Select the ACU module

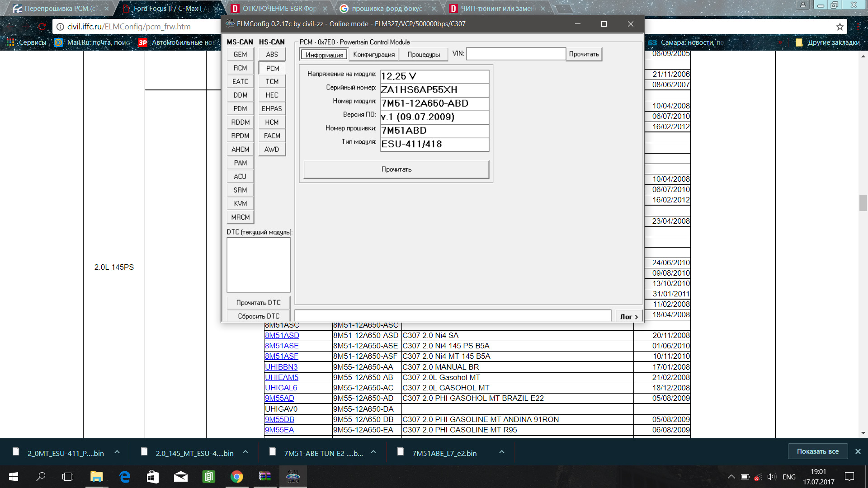[240, 176]
